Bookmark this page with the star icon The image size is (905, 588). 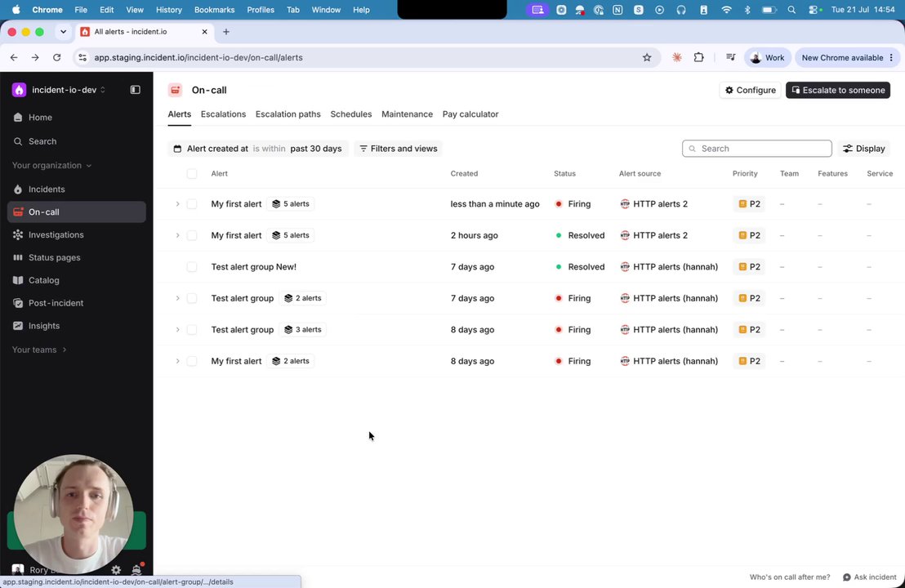click(647, 58)
